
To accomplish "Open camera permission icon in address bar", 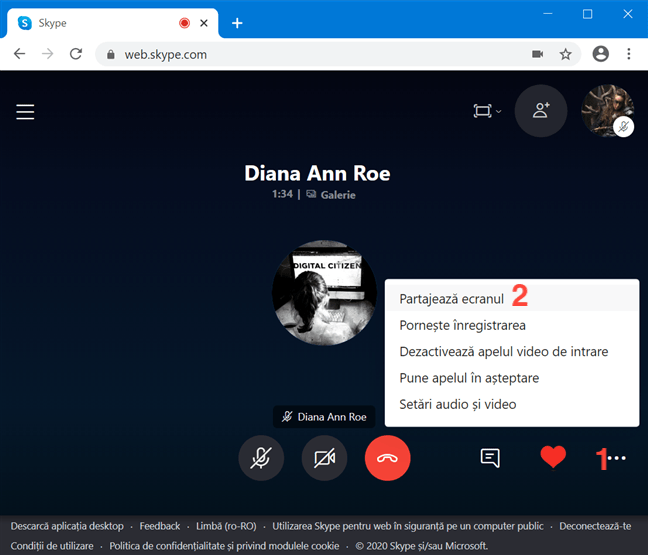I will click(537, 54).
